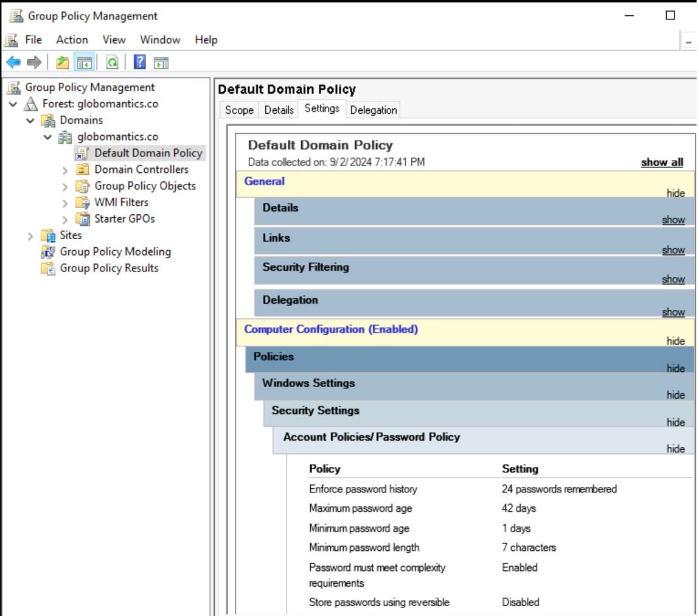This screenshot has width=699, height=616.
Task: Expand the Group Policy Objects node
Action: tap(65, 187)
